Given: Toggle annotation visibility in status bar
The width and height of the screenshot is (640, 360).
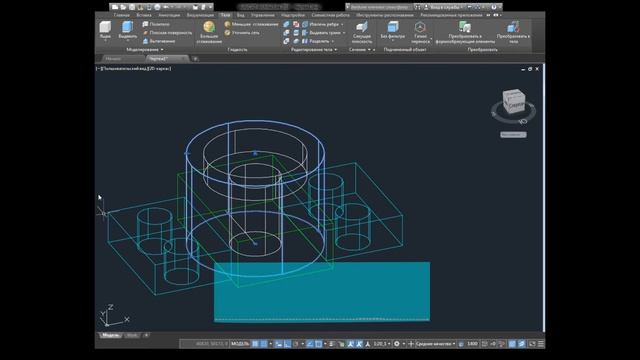Looking at the screenshot, I should tap(350, 344).
